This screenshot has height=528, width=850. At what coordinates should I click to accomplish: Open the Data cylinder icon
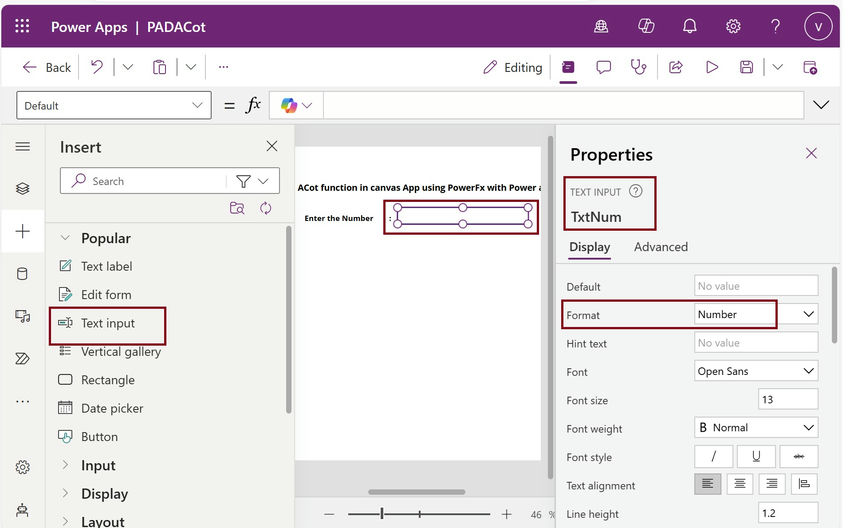(23, 274)
